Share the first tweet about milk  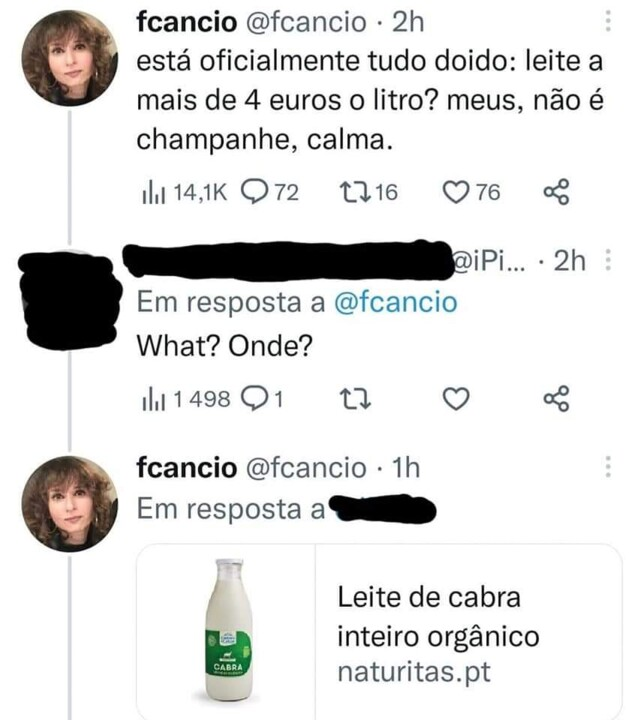[555, 193]
